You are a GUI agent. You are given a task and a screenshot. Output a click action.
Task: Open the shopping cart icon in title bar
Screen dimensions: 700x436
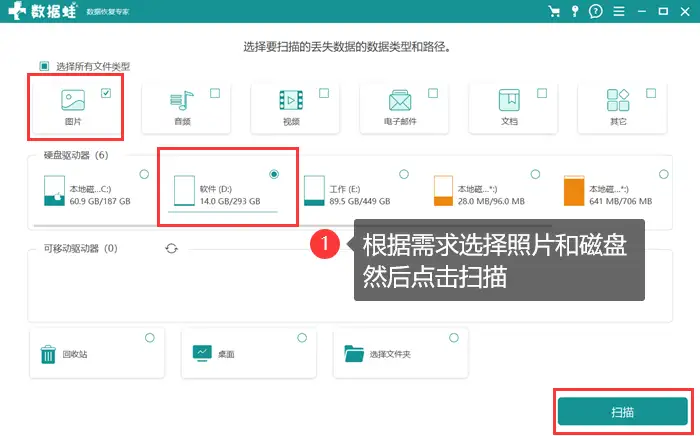[x=554, y=11]
